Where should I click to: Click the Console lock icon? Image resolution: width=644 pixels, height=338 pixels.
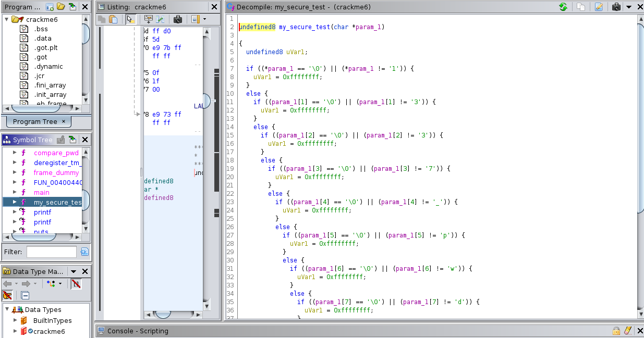tap(616, 331)
